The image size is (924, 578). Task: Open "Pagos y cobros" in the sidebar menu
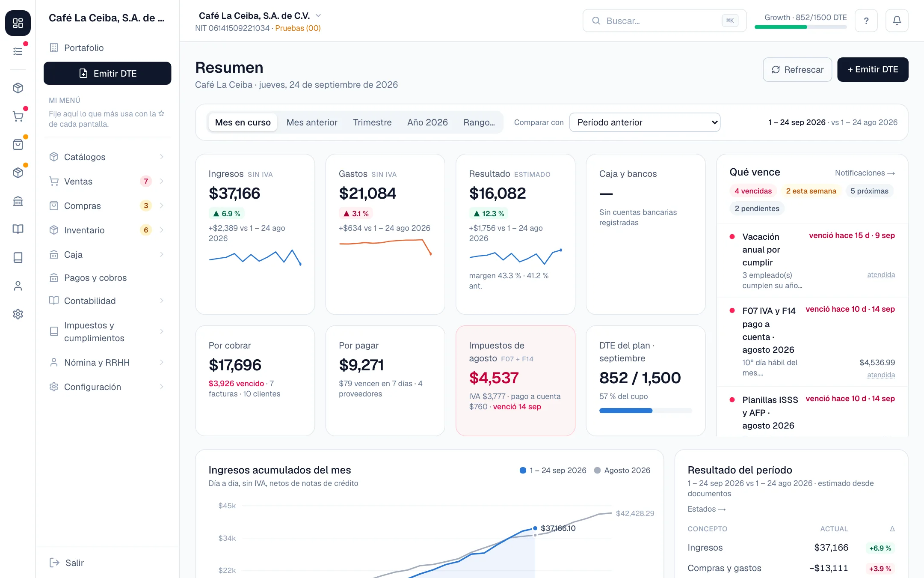107,277
